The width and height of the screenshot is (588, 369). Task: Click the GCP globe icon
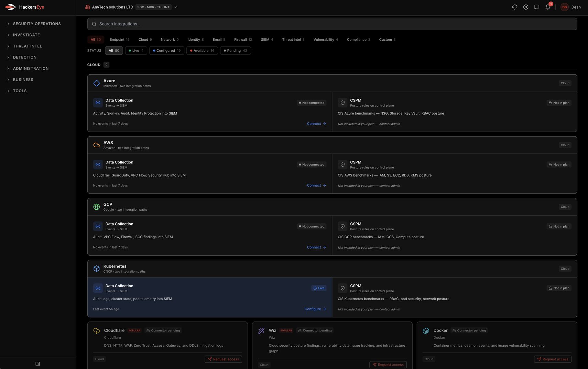pyautogui.click(x=97, y=207)
